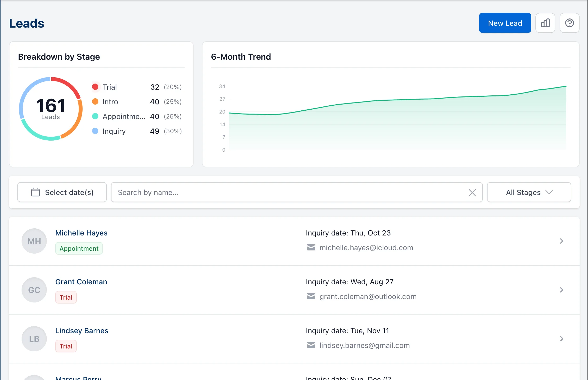Expand Grant Coleman's lead row
Screen dimensions: 588x380
562,290
